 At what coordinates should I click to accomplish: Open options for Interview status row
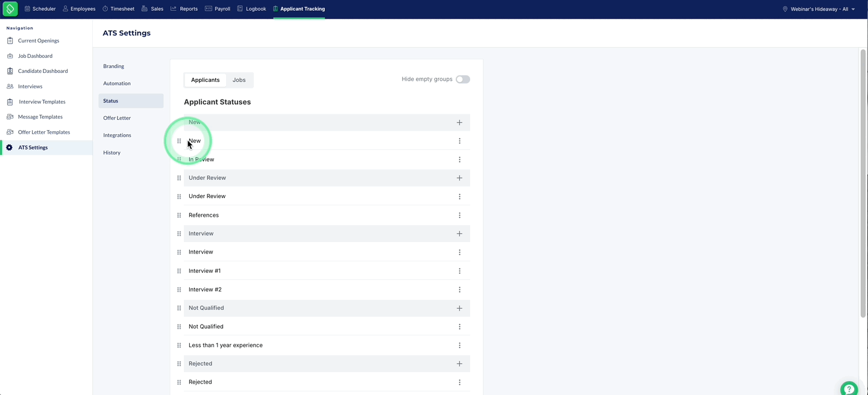pos(459,252)
